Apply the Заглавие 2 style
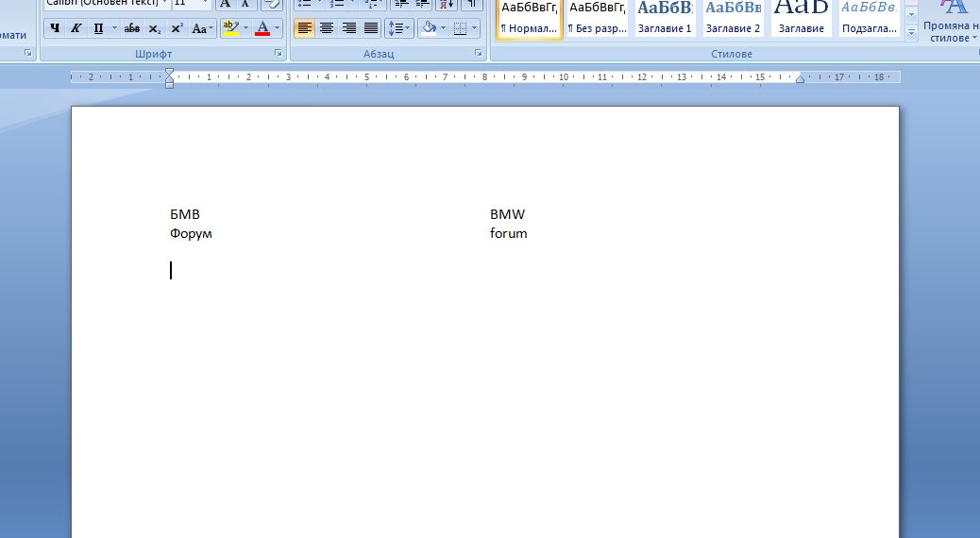This screenshot has height=538, width=980. (734, 18)
